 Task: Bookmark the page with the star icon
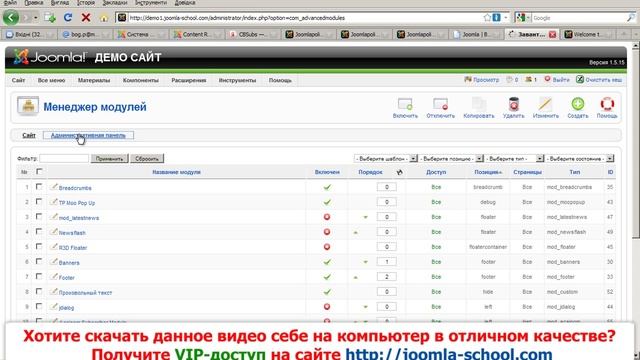point(487,18)
